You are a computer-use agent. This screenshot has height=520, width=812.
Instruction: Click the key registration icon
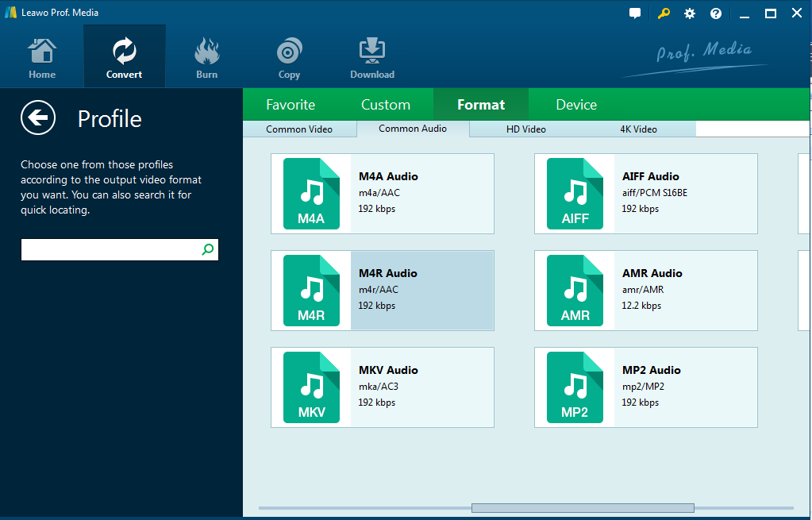663,13
